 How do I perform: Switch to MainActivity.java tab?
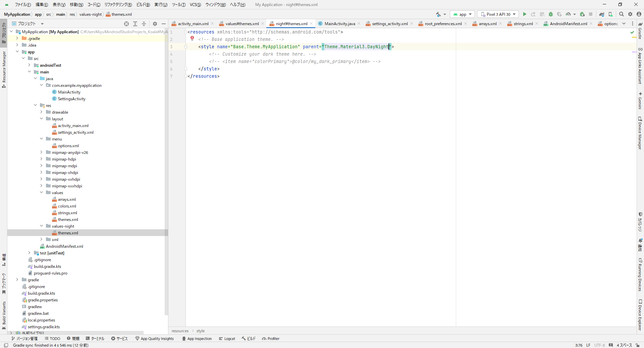[339, 24]
